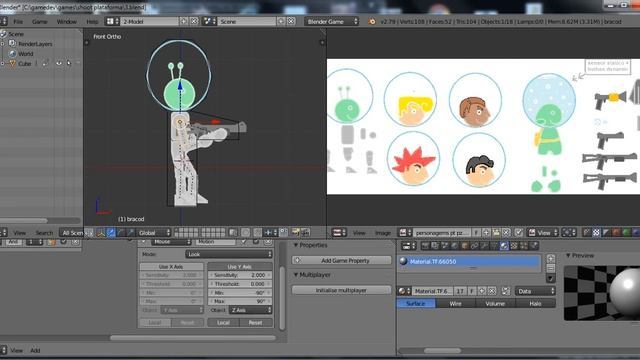The width and height of the screenshot is (640, 360).
Task: Open the Mode Look dropdown
Action: click(229, 254)
